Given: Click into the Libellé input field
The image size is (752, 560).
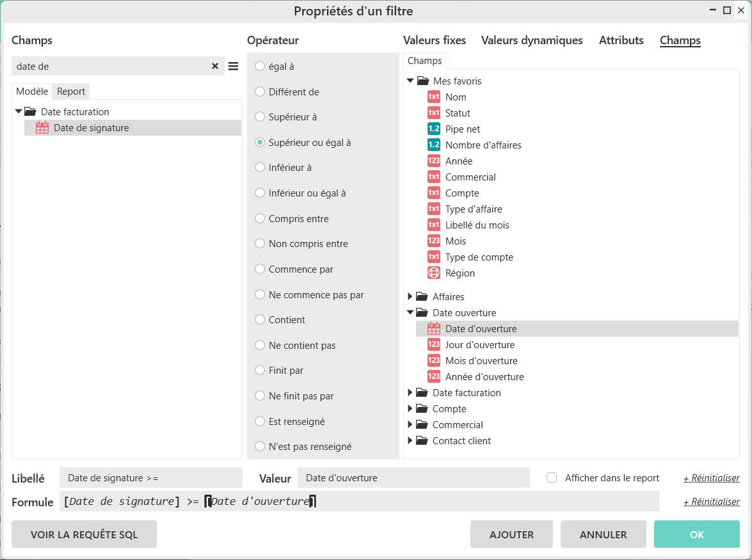Looking at the screenshot, I should 151,478.
